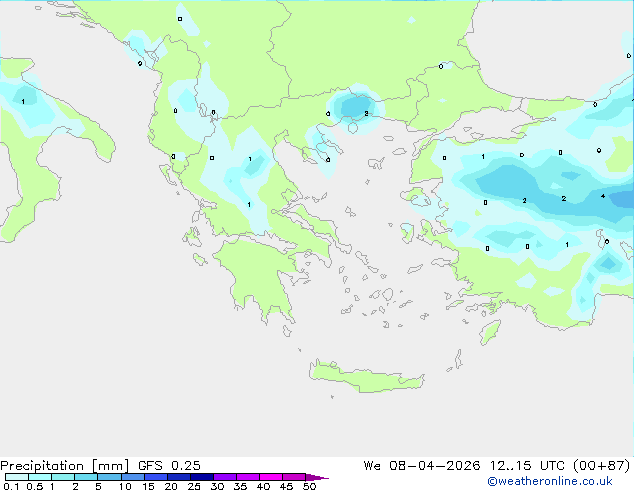Image resolution: width=634 pixels, height=490 pixels.
Task: Click the value "1" over southern Italy
Action: 23,101
